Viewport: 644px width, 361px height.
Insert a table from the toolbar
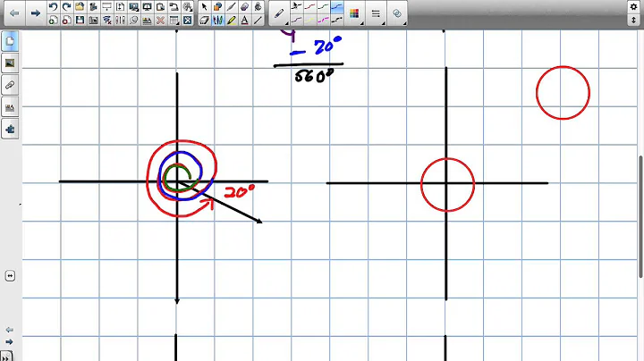[x=174, y=20]
